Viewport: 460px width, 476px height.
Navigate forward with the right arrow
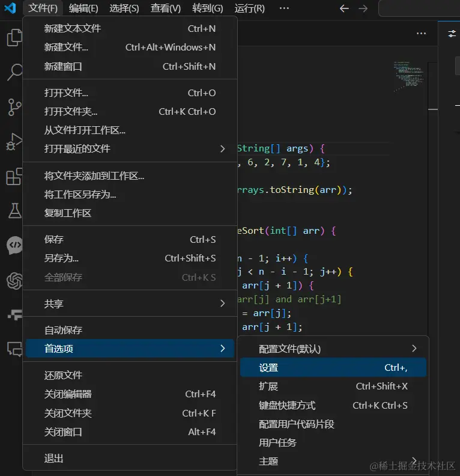pyautogui.click(x=363, y=8)
